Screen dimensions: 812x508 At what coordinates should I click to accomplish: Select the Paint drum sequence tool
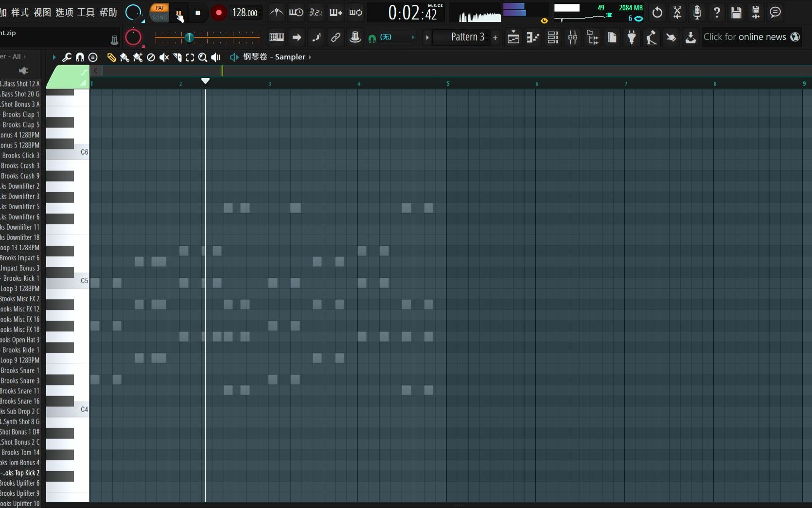138,57
